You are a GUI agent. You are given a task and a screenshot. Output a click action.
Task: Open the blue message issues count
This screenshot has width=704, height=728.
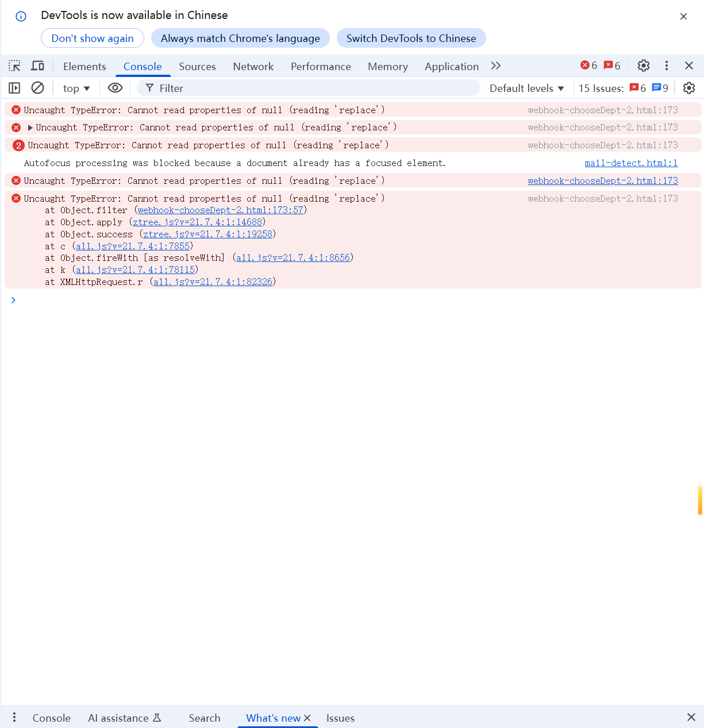[660, 88]
